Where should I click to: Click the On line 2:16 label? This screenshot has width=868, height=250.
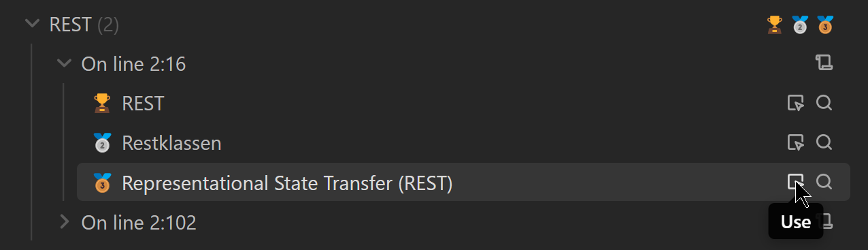click(133, 64)
